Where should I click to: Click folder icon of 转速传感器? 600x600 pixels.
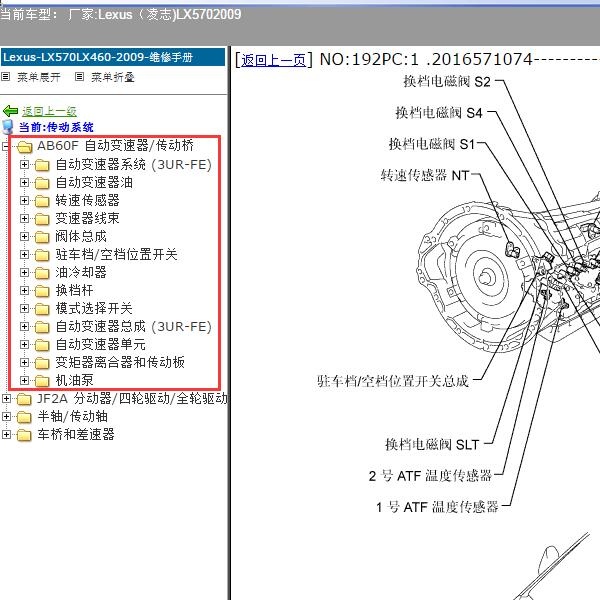[x=42, y=201]
